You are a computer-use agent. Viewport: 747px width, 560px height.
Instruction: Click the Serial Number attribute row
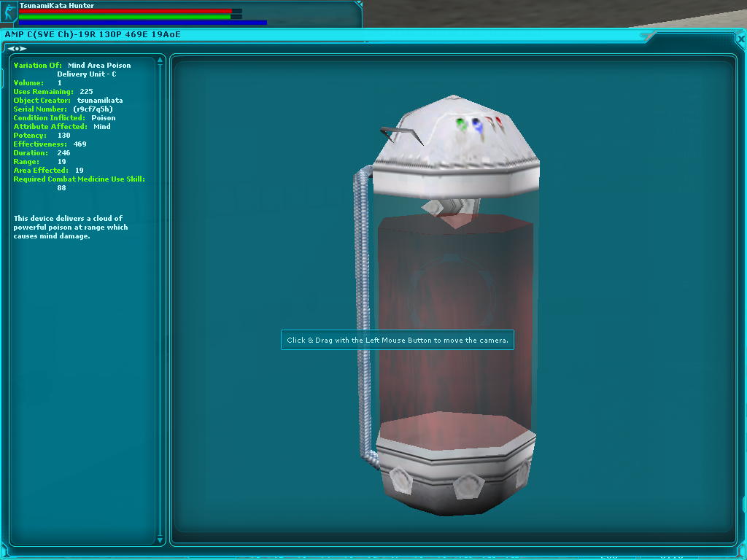point(63,109)
